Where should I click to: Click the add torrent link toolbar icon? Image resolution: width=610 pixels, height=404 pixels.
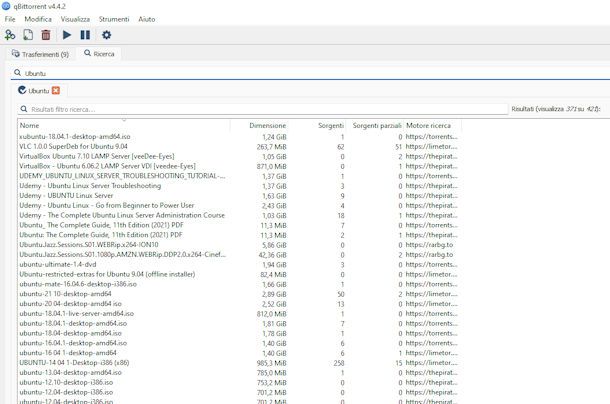(10, 35)
